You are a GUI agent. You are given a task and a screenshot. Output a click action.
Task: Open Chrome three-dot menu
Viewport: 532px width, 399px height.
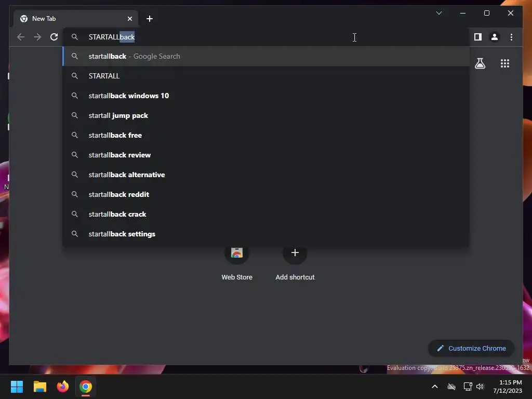click(x=511, y=37)
